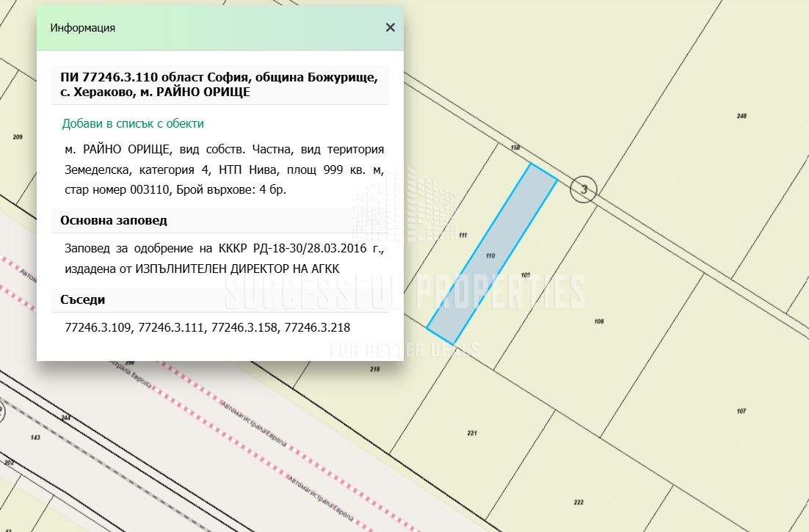Select parcel 222 on the map
This screenshot has width=809, height=532.
coord(578,502)
